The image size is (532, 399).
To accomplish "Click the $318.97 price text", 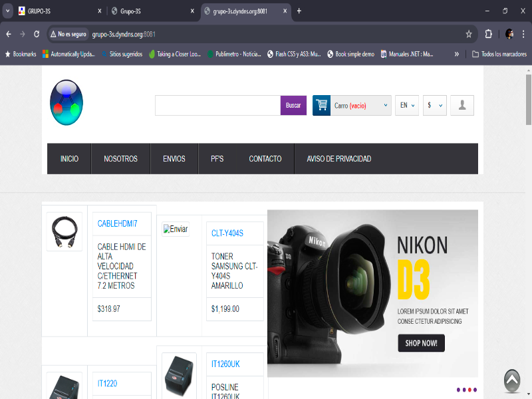I will pyautogui.click(x=108, y=309).
